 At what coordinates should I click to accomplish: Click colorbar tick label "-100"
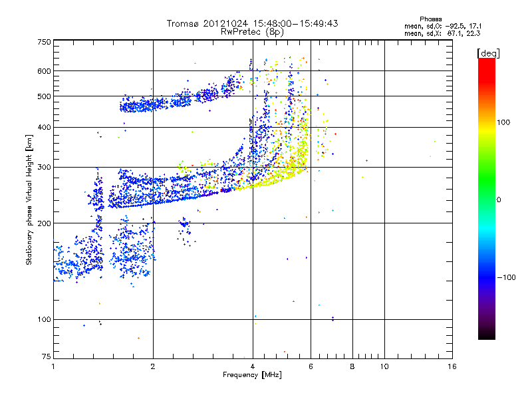click(x=506, y=277)
